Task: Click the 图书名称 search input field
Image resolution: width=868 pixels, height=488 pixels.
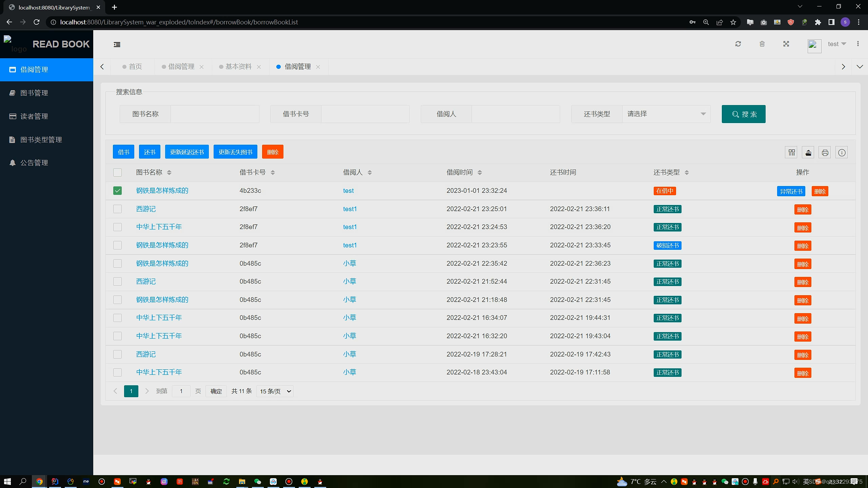Action: (215, 114)
